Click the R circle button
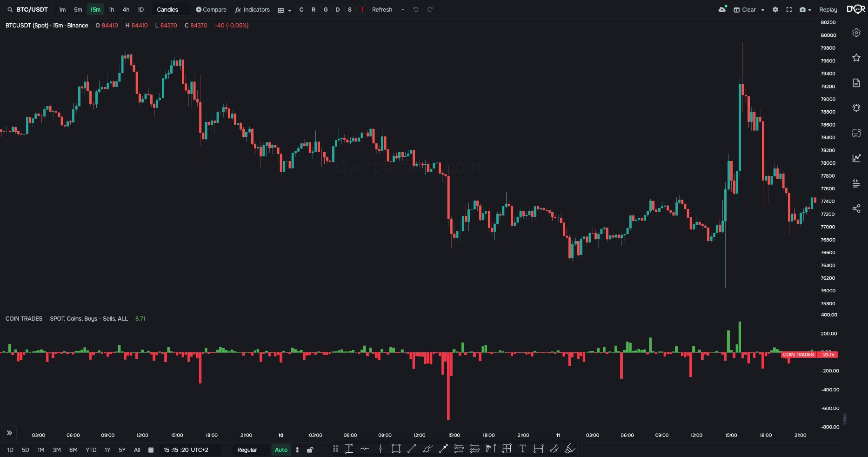 (314, 9)
